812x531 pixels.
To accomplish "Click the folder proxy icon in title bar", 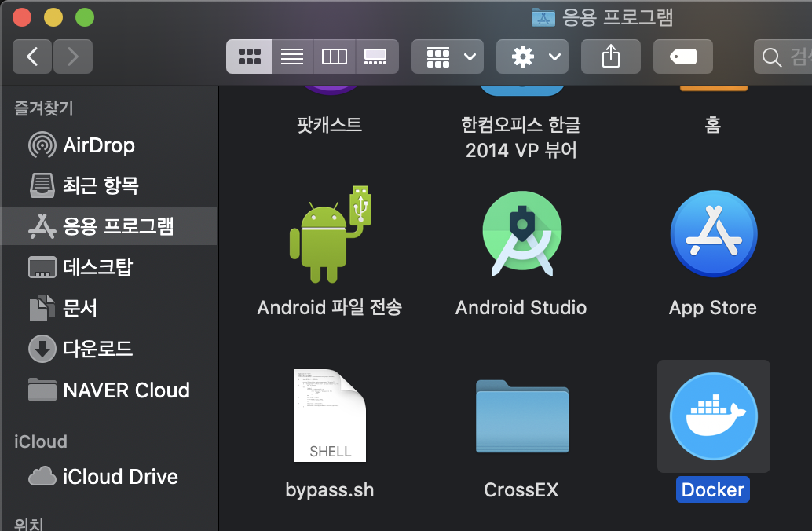I will 543,17.
